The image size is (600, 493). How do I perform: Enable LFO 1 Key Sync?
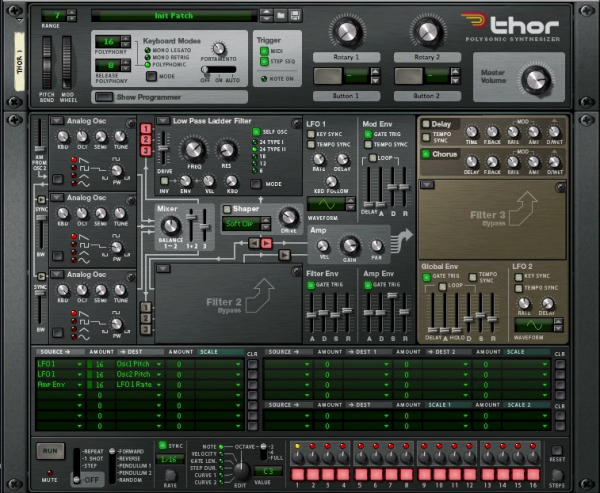[311, 134]
